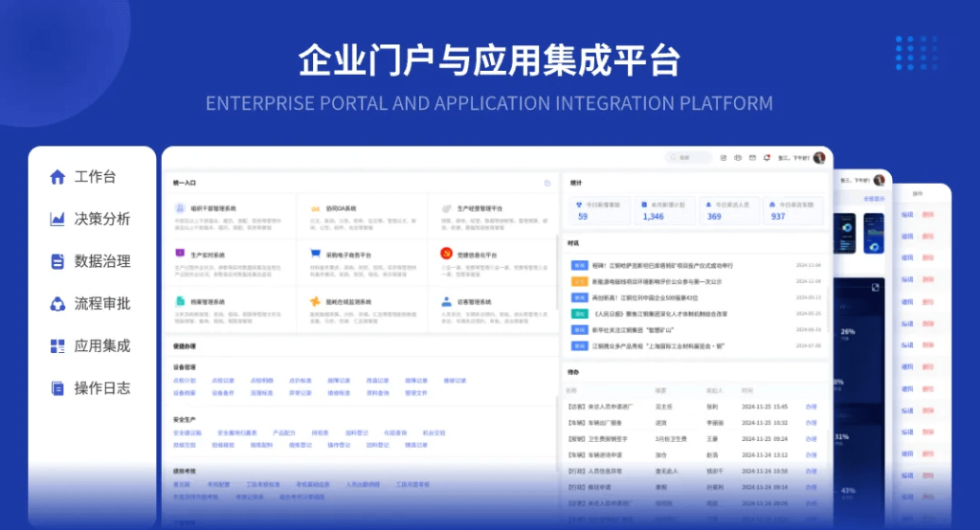This screenshot has height=530, width=980.
Task: Open stat card showing 59
Action: click(599, 210)
